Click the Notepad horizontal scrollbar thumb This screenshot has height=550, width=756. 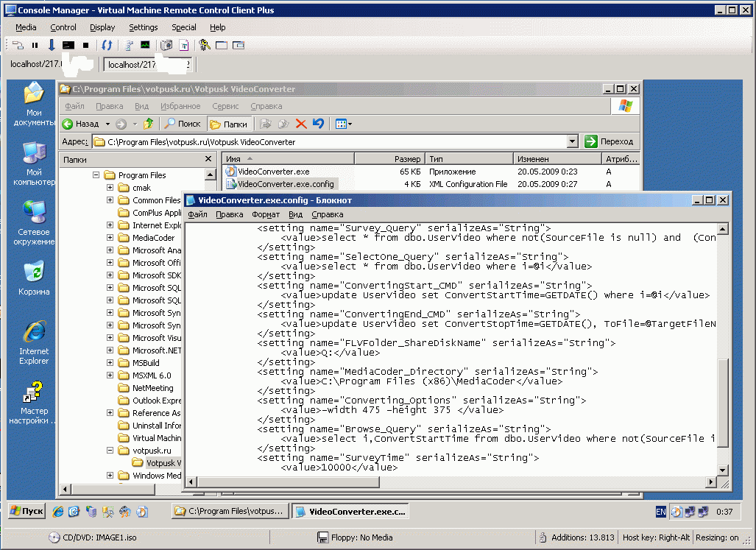[x=288, y=482]
